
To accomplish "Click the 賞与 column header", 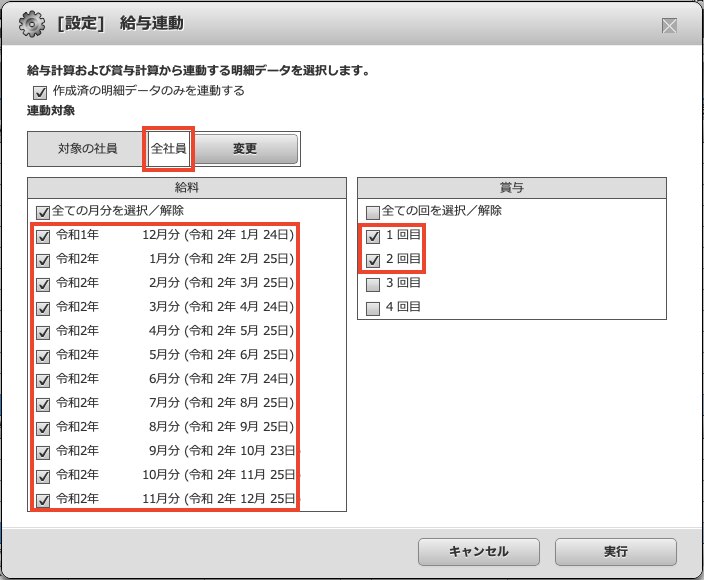I will 512,188.
